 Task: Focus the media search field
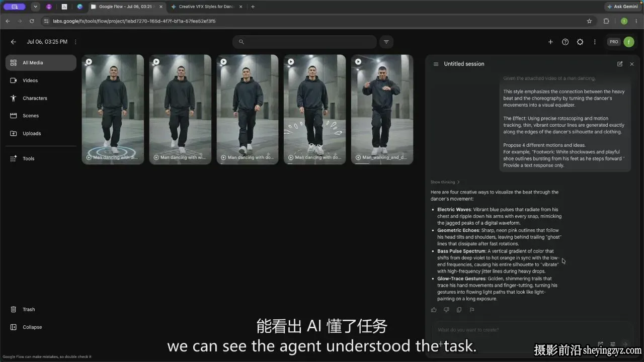[304, 42]
